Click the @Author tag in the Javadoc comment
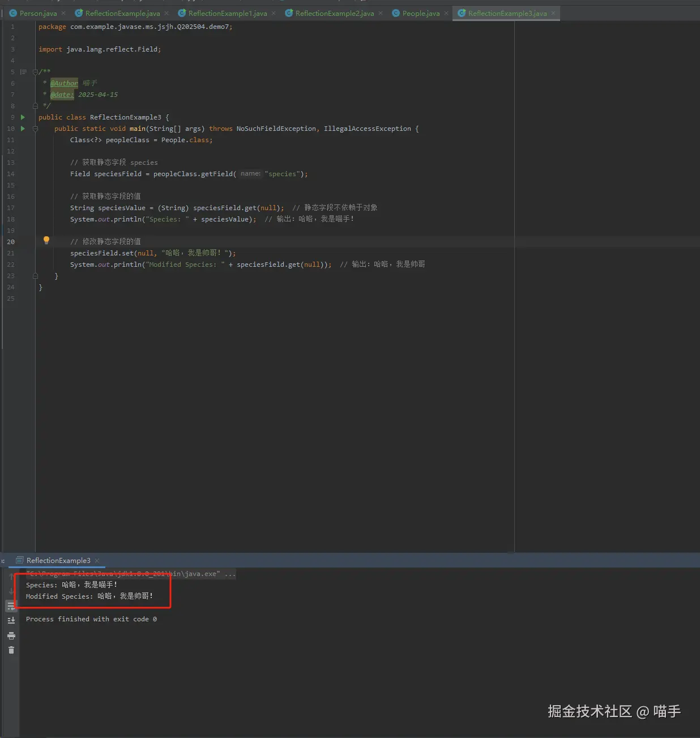The height and width of the screenshot is (738, 700). pos(64,83)
